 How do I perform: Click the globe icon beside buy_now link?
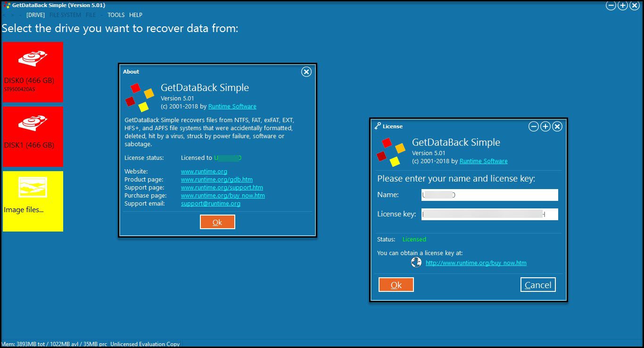pyautogui.click(x=416, y=262)
